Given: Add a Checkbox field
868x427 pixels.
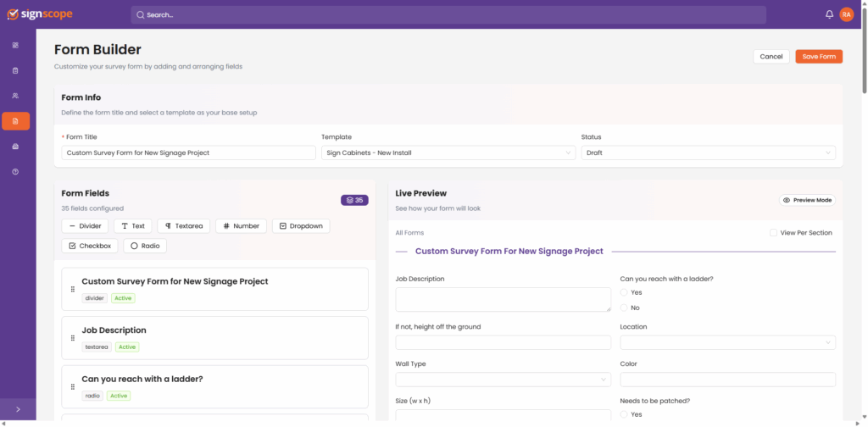Looking at the screenshot, I should point(90,246).
